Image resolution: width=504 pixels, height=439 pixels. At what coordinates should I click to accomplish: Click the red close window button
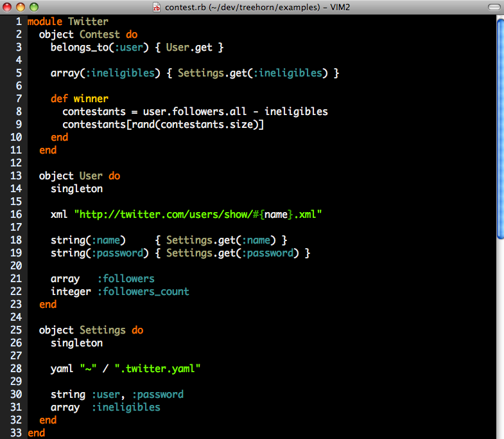pos(7,7)
